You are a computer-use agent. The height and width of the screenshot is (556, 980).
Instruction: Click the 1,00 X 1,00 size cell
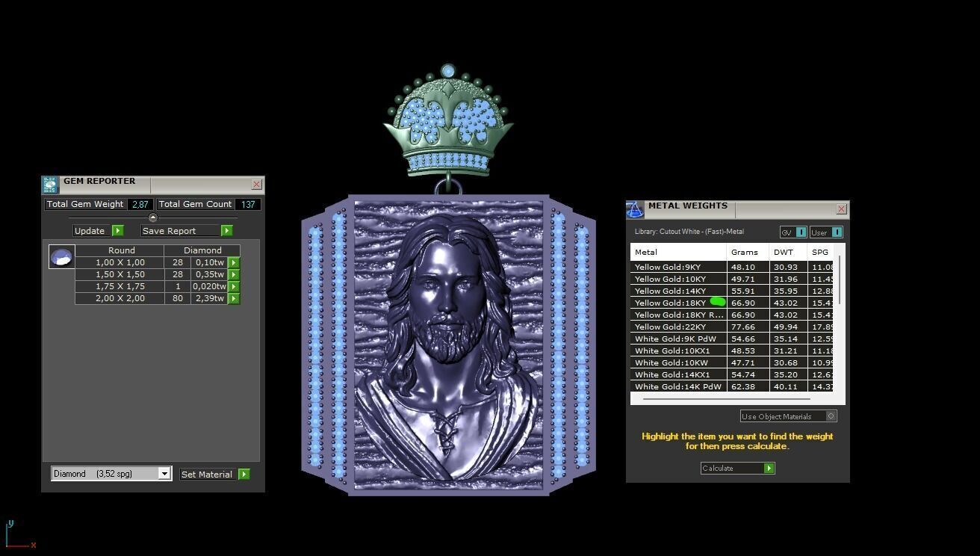pos(120,262)
